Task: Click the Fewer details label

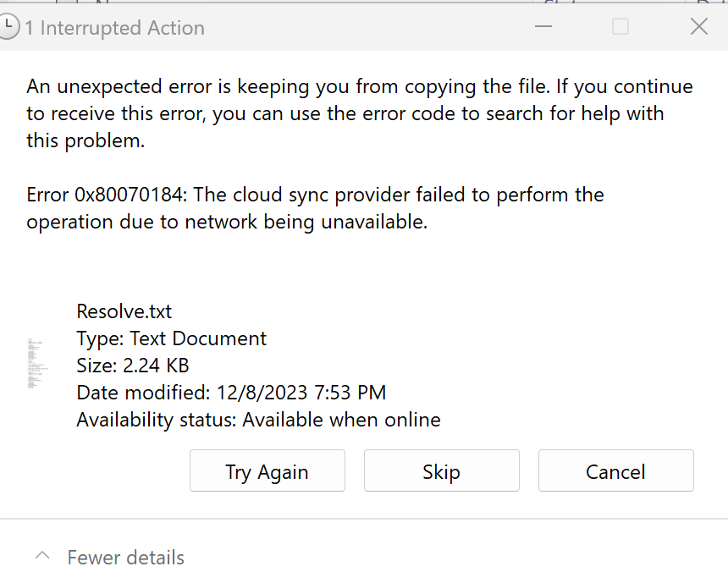Action: [x=125, y=558]
